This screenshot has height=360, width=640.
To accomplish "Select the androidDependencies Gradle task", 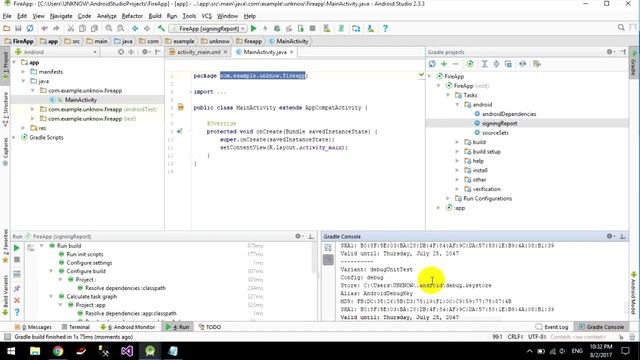I will click(x=509, y=114).
